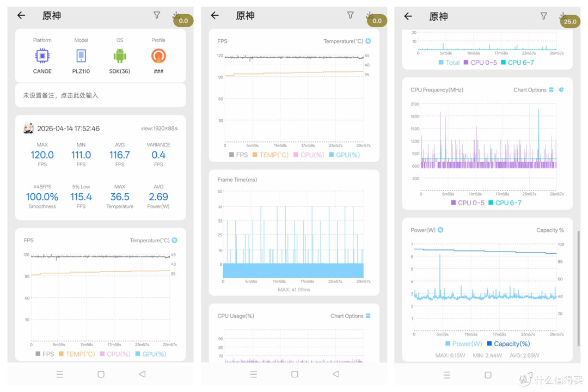The height and width of the screenshot is (392, 588).
Task: Tap MAX: 6.15W under power chart
Action: pos(450,355)
